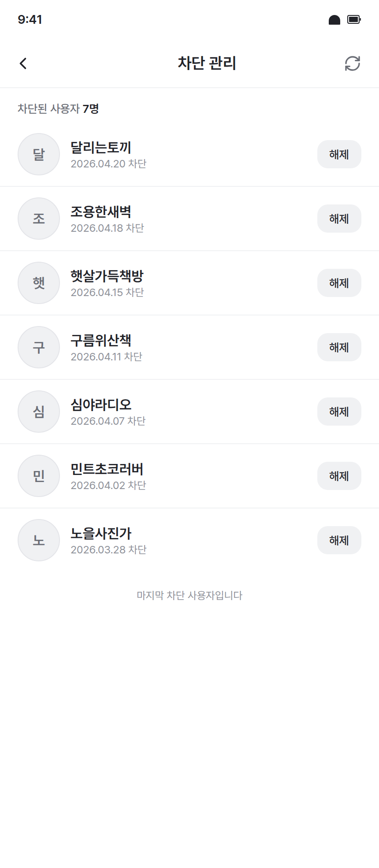Click 해제 for 민트초코러버
379x868 pixels.
[x=339, y=476]
